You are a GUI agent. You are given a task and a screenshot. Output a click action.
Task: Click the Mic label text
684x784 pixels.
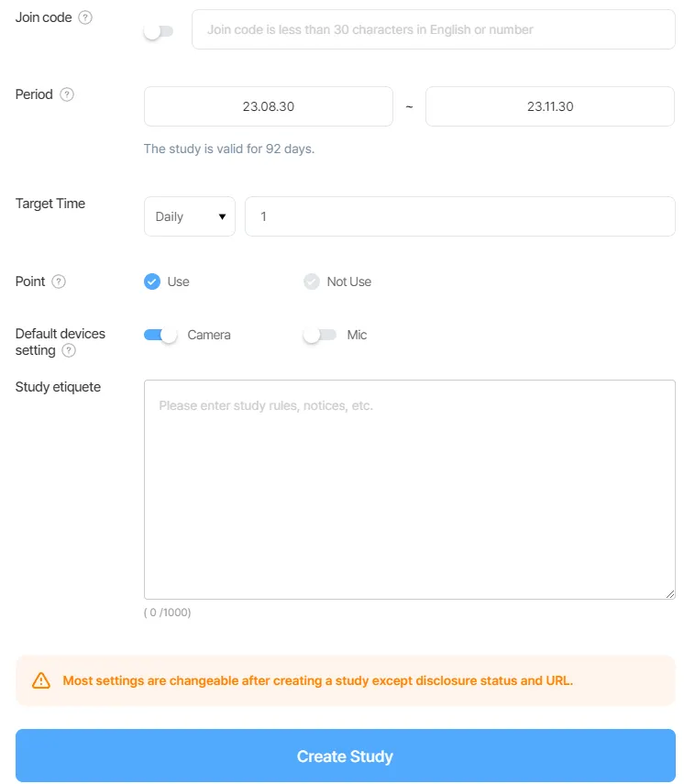[x=357, y=336]
